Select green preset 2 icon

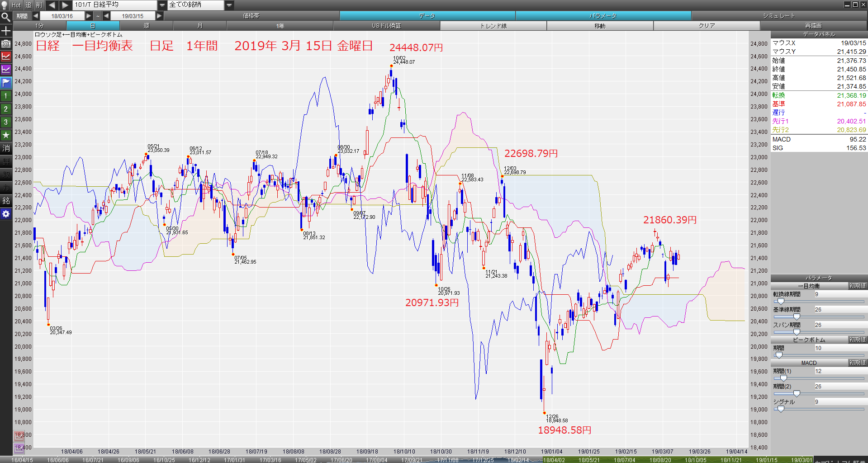click(6, 109)
